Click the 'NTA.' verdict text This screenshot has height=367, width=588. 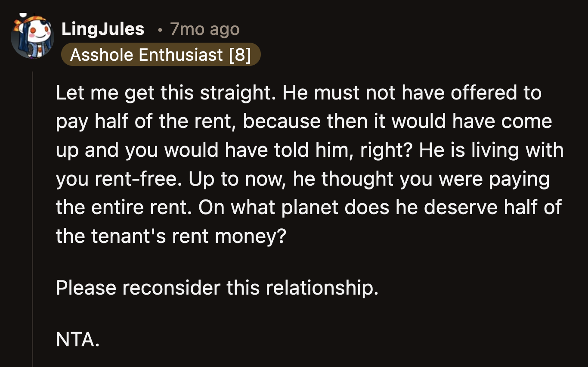click(x=77, y=340)
